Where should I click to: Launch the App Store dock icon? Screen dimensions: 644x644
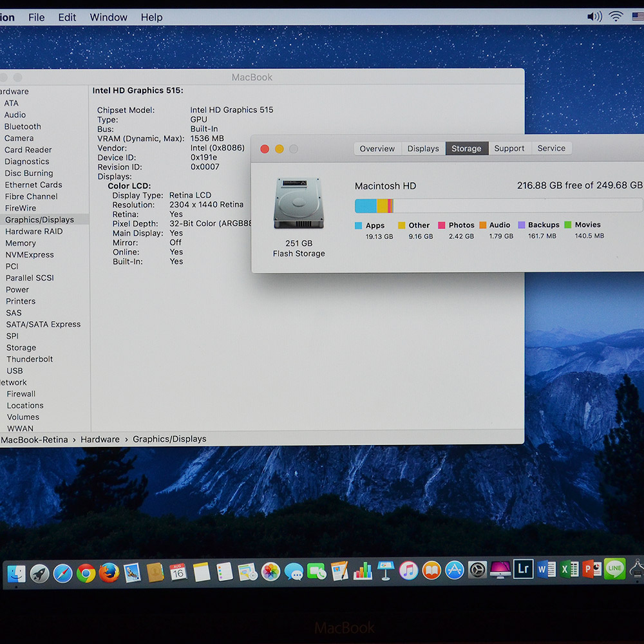tap(455, 571)
